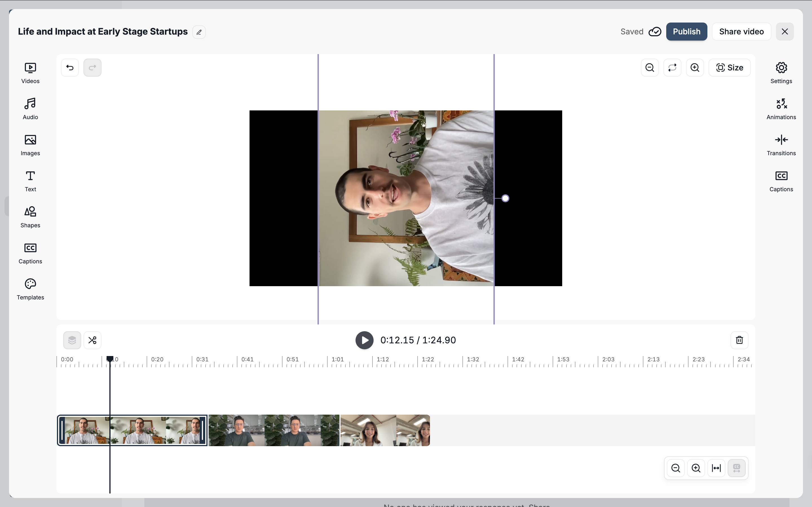Open the Audio panel
812x507 pixels.
click(x=30, y=109)
